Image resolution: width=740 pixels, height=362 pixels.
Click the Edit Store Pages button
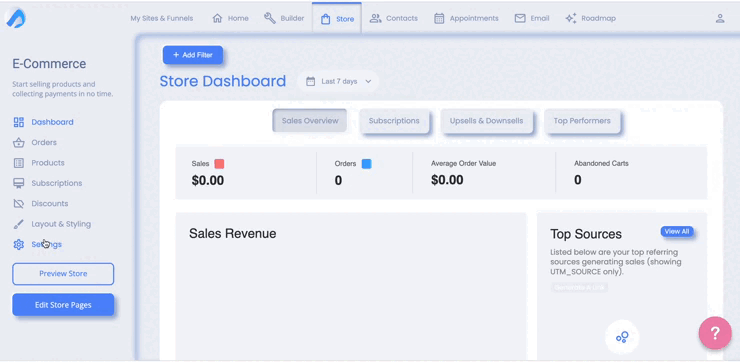point(63,305)
